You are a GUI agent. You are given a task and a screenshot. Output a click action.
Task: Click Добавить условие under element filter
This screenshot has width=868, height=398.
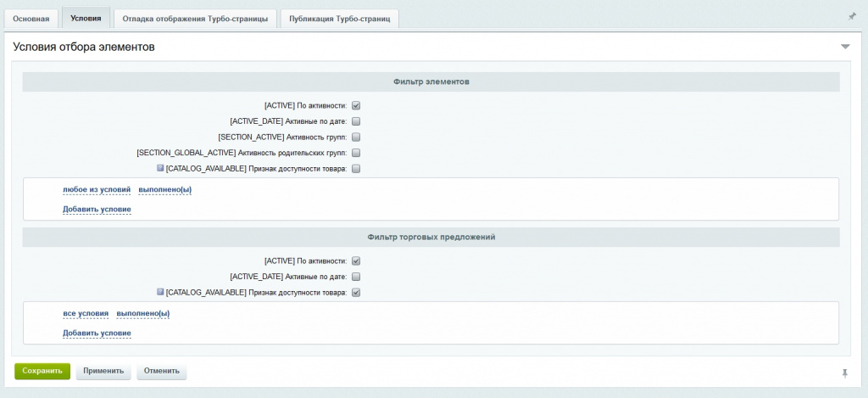pyautogui.click(x=97, y=210)
